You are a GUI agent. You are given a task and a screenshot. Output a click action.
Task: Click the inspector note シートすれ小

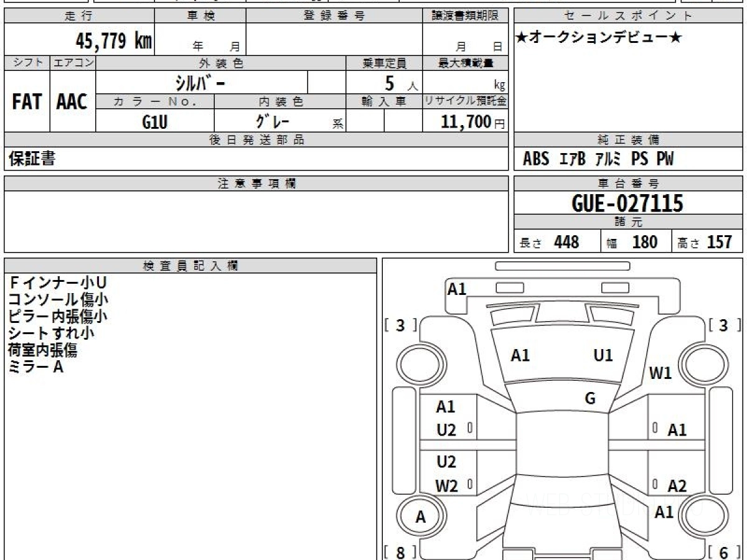click(x=52, y=334)
